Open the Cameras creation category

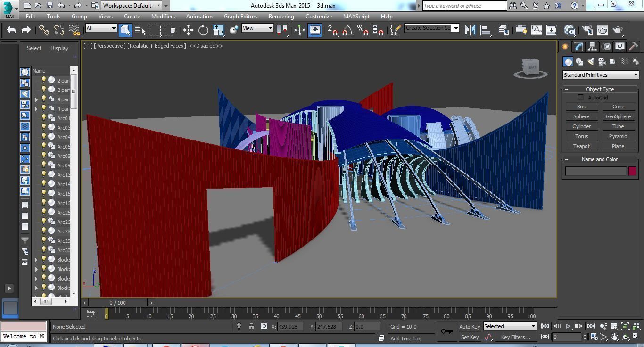pyautogui.click(x=602, y=62)
